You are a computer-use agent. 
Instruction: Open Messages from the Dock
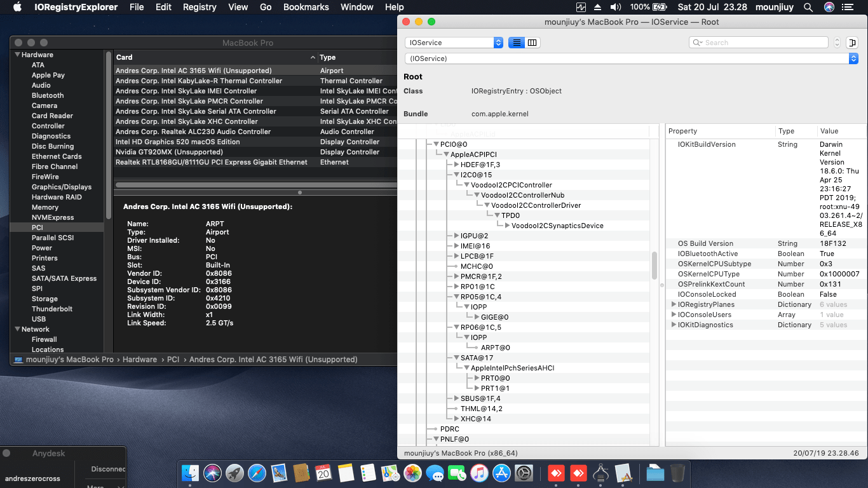(435, 473)
